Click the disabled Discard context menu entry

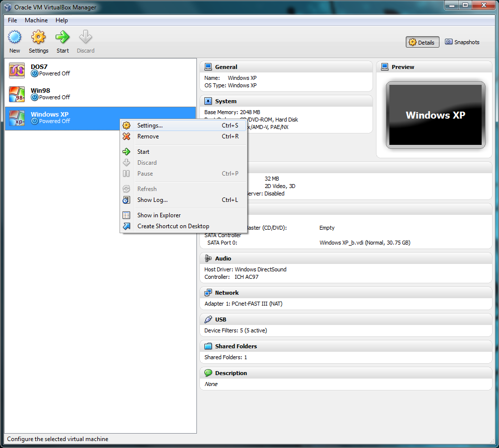(184, 163)
